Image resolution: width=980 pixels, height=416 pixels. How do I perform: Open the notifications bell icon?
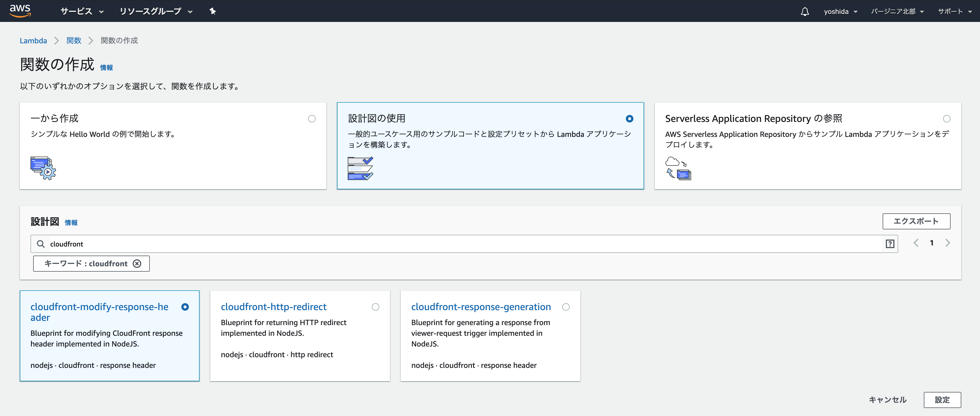click(x=805, y=11)
